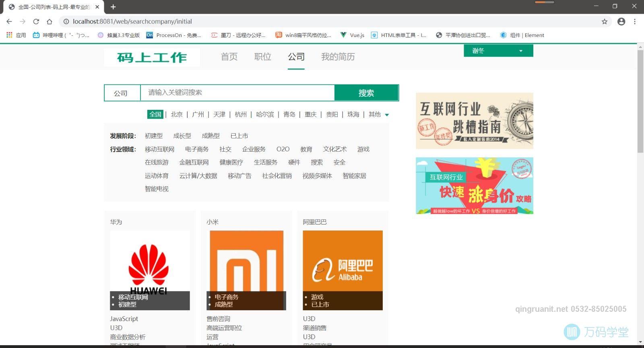This screenshot has height=348, width=644.
Task: Choose 成长型 development stage
Action: [182, 136]
